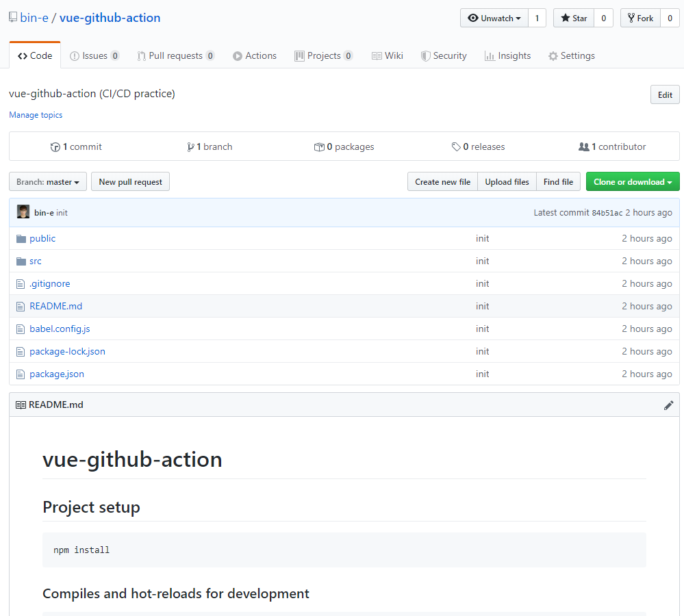This screenshot has width=684, height=616.
Task: Open the src folder
Action: pyautogui.click(x=36, y=261)
